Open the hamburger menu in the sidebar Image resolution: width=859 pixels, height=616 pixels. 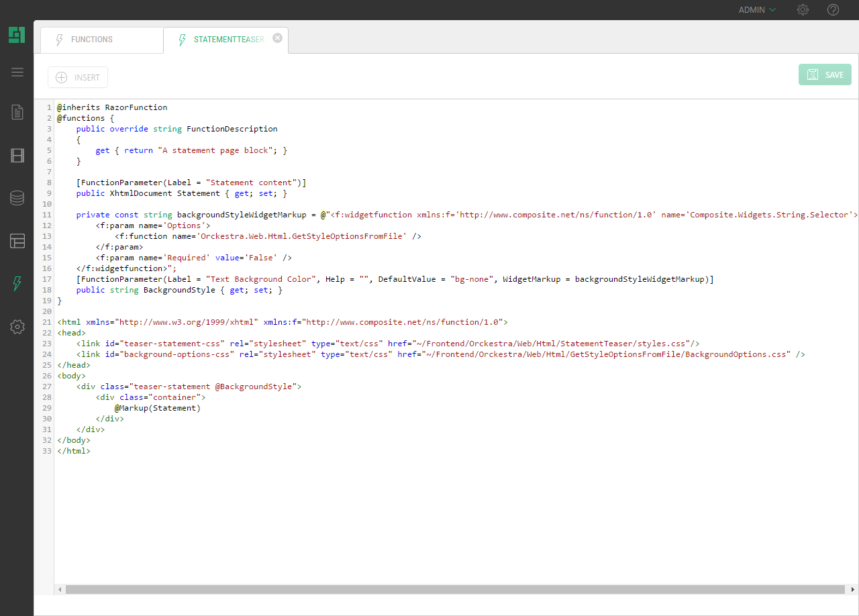pos(17,72)
